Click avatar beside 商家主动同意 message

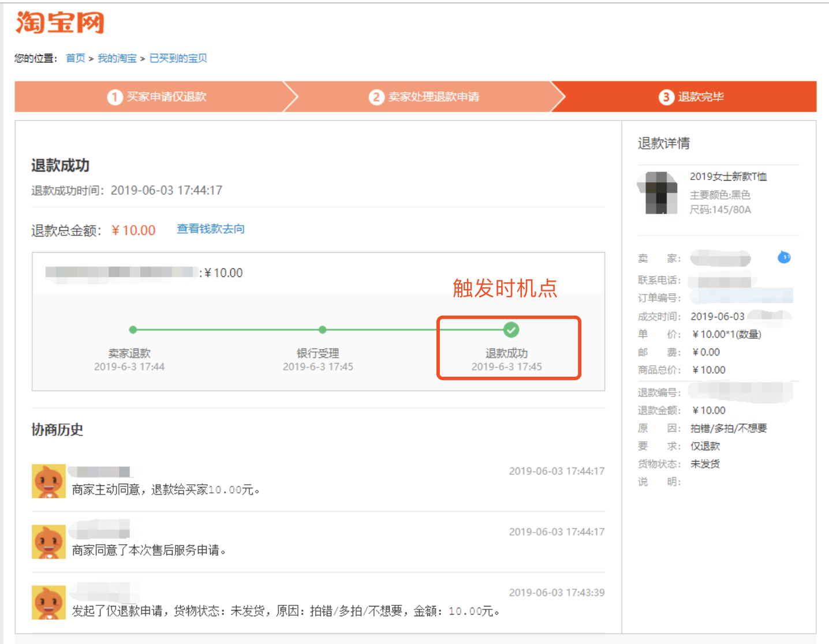(48, 481)
